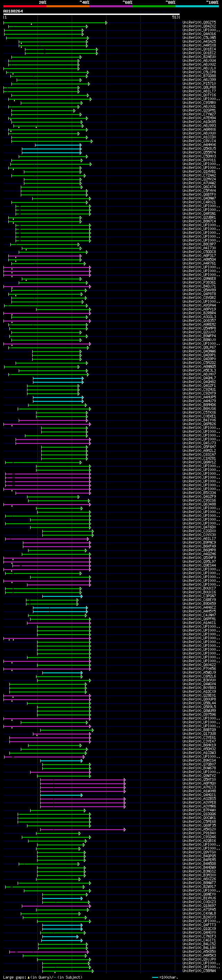The image size is (222, 980).
Task: Click UniRef100_A8JJL0 label
Action: click(199, 68)
